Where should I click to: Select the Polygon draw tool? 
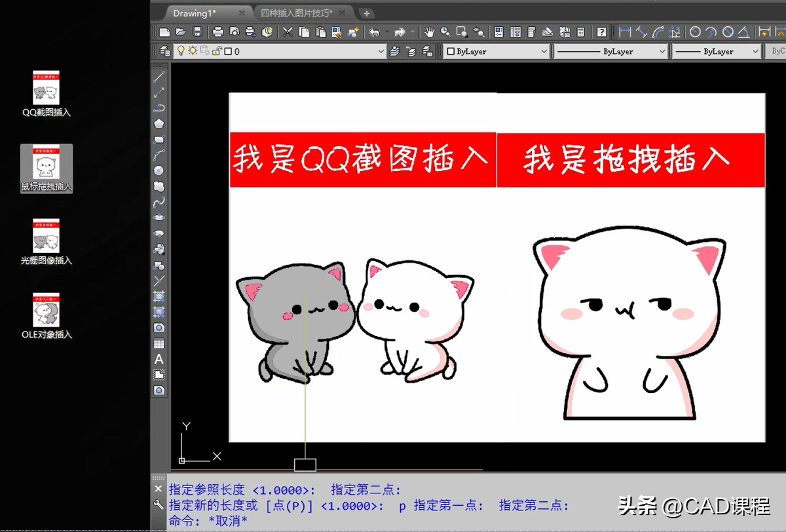(x=159, y=124)
